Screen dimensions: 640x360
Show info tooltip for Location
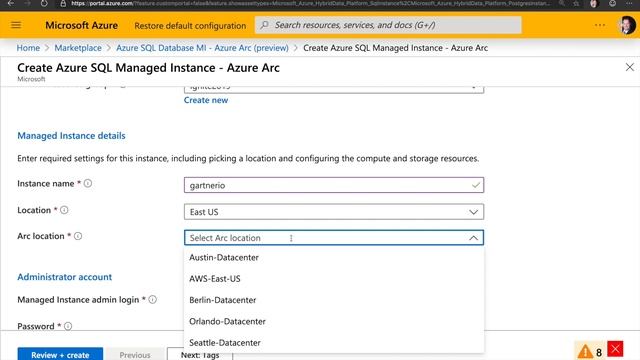point(64,210)
